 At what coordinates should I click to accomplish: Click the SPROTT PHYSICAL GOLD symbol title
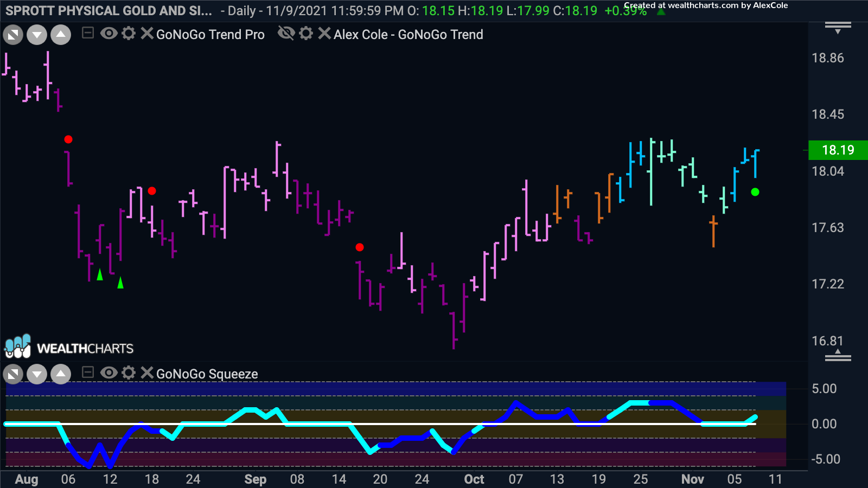tap(108, 11)
